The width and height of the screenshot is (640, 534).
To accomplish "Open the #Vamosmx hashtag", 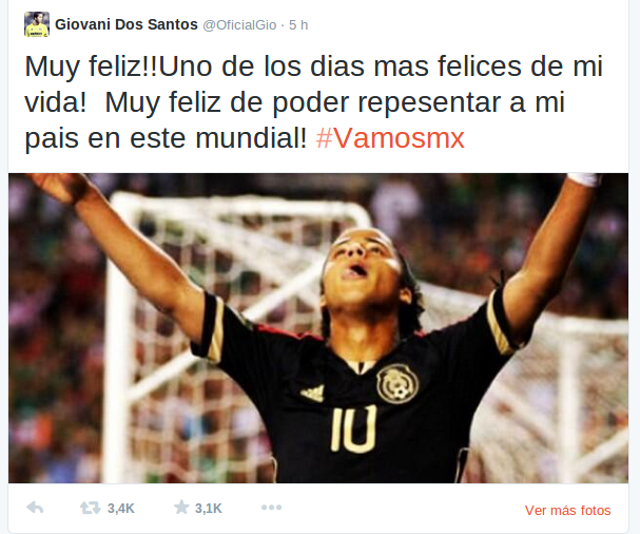I will (x=390, y=138).
